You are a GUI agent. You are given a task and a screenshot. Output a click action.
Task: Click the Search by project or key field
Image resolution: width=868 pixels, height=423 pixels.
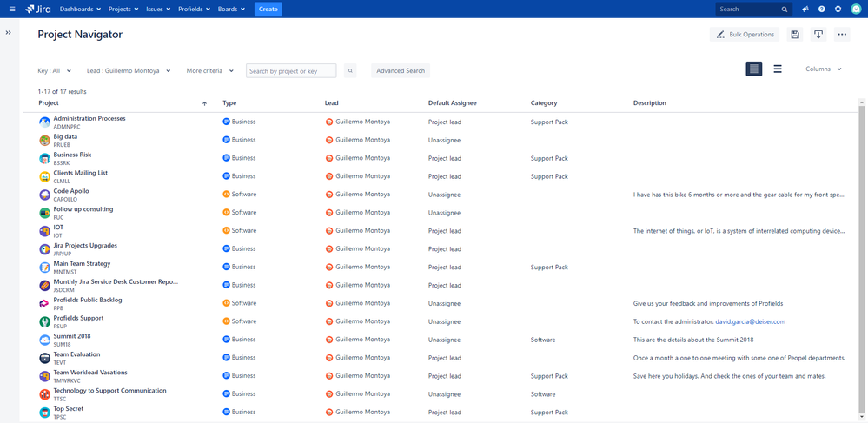[x=291, y=71]
